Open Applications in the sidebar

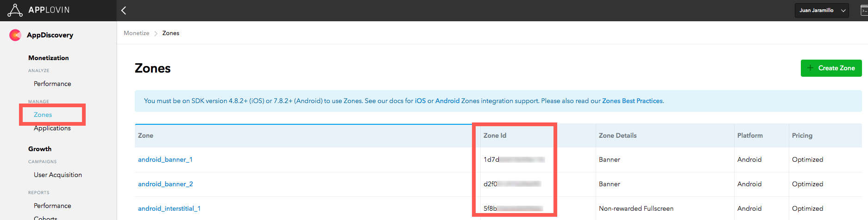(52, 128)
